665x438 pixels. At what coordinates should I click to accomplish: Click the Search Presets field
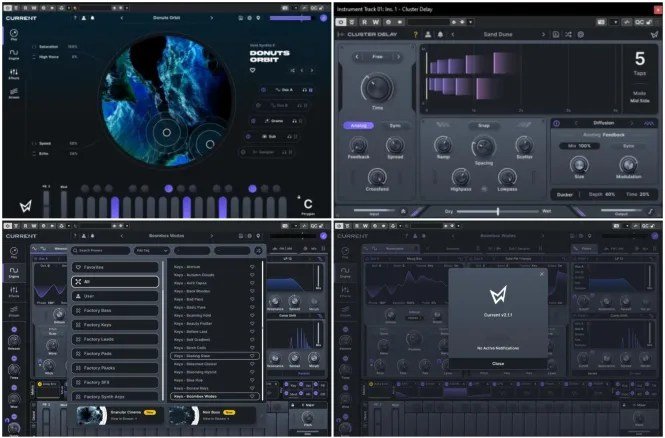pos(102,250)
